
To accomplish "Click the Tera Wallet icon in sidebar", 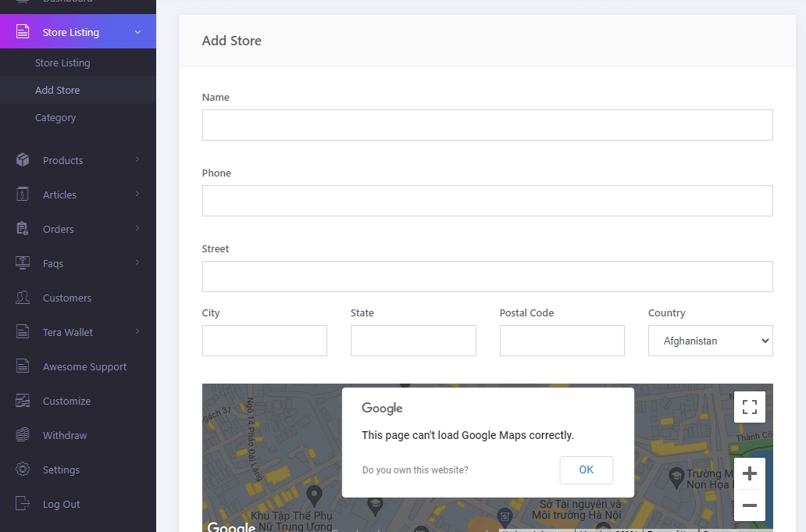I will pos(23,332).
